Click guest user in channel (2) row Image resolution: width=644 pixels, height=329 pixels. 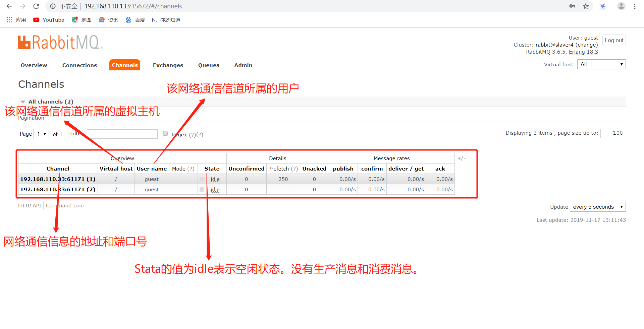[152, 189]
